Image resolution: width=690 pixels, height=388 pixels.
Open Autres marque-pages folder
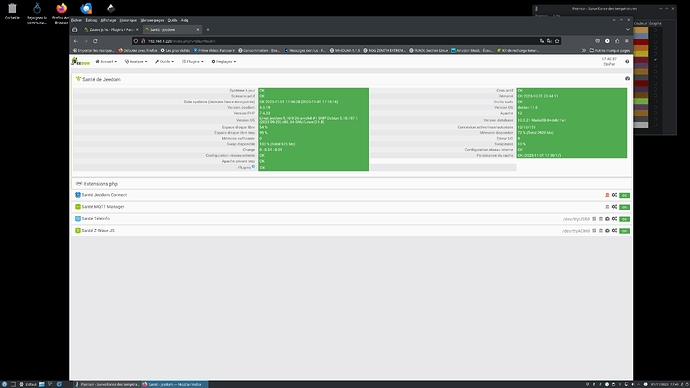tap(610, 50)
